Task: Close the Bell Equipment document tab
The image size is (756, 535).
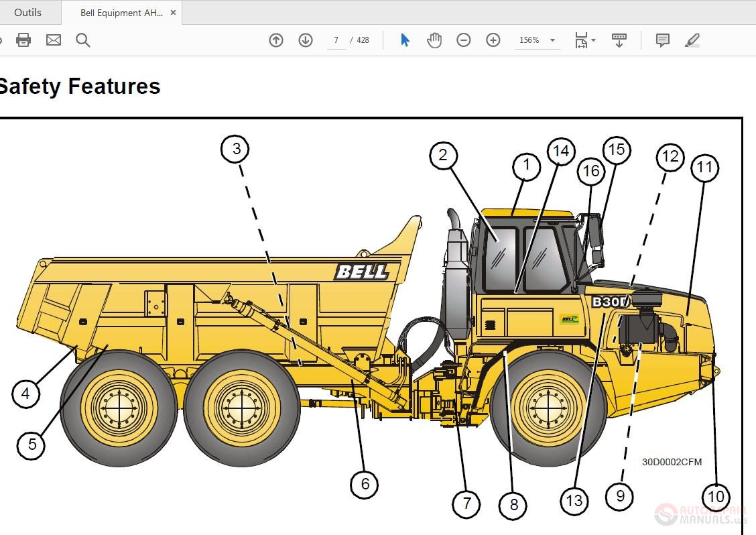Action: tap(174, 12)
